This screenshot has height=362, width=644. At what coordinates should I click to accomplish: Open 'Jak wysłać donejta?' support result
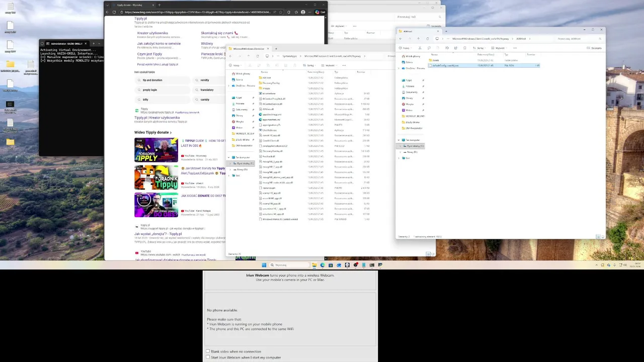pos(158,234)
